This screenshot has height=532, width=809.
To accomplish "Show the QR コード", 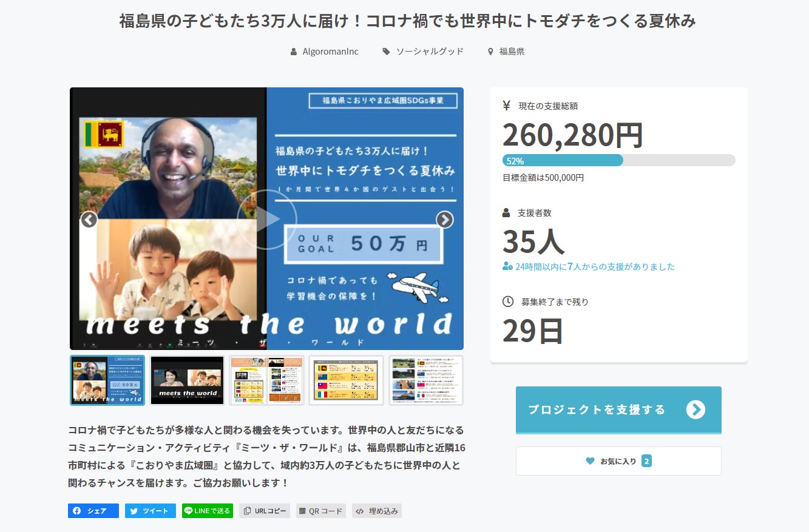I will pyautogui.click(x=320, y=511).
